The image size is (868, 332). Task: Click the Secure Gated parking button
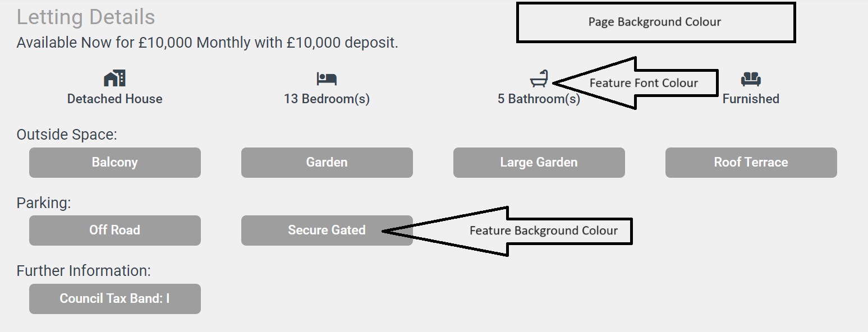click(327, 230)
